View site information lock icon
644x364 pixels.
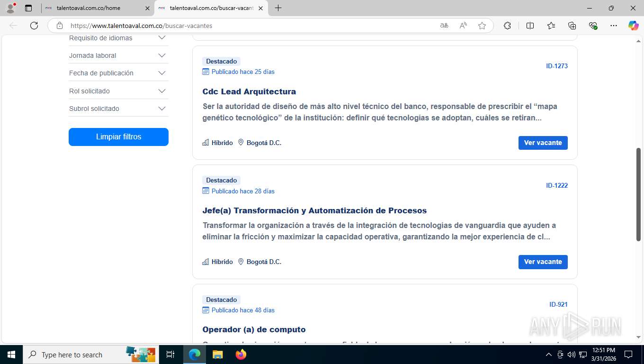pyautogui.click(x=59, y=26)
